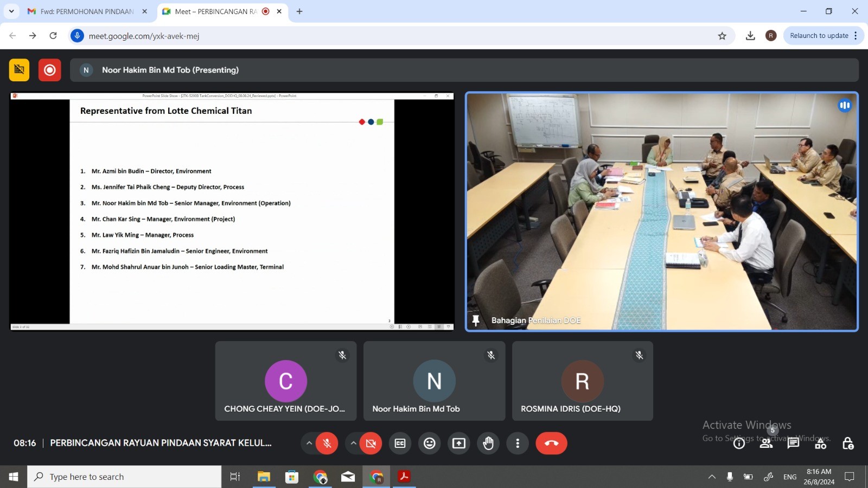Close the Gmail browser tab
Viewport: 868px width, 488px height.
click(x=144, y=11)
